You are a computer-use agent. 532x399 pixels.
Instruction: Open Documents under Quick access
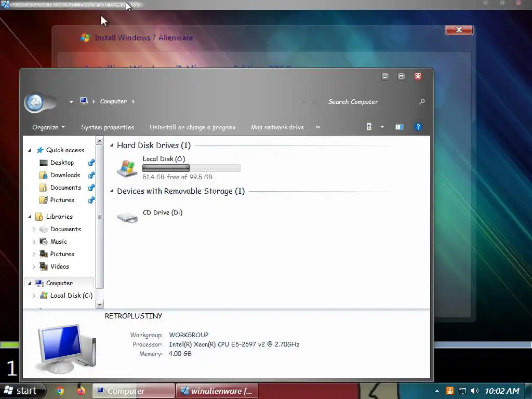click(65, 188)
